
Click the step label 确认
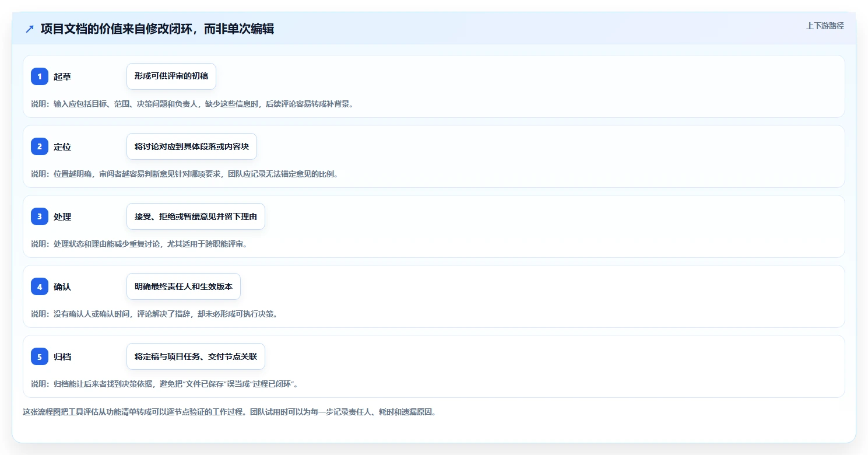point(62,286)
